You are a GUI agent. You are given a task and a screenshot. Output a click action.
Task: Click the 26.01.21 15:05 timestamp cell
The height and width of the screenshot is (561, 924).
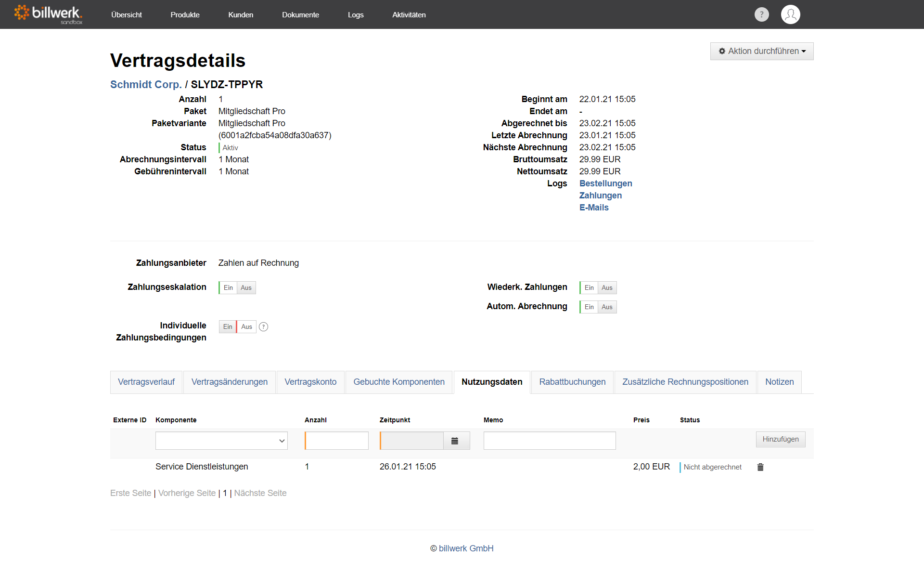[408, 467]
